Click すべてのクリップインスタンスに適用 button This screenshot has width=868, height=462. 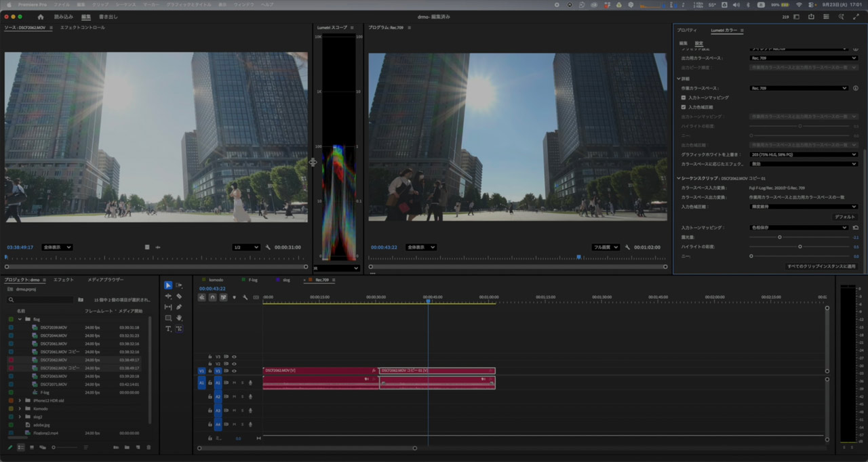coord(822,266)
